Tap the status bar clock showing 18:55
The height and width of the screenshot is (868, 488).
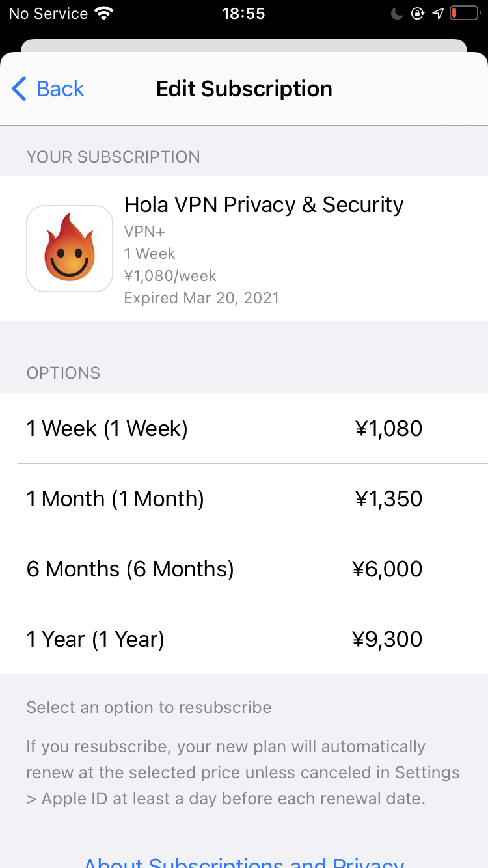pos(243,13)
